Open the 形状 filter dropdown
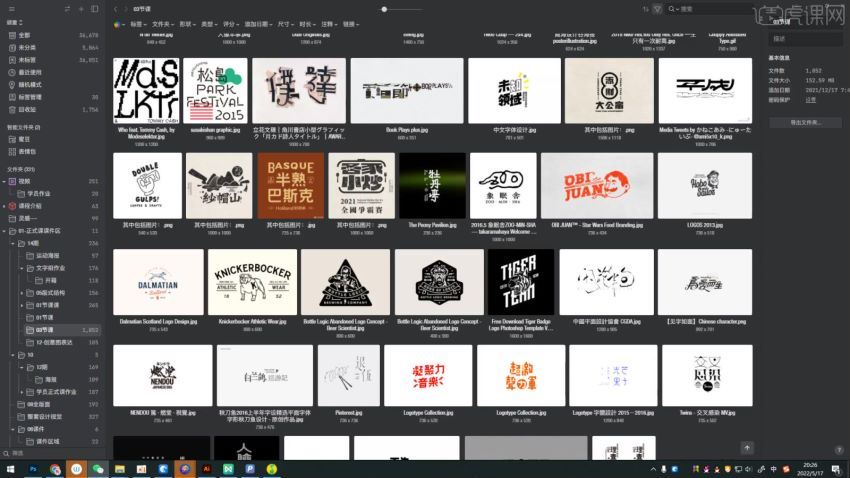850x478 pixels. tap(188, 24)
